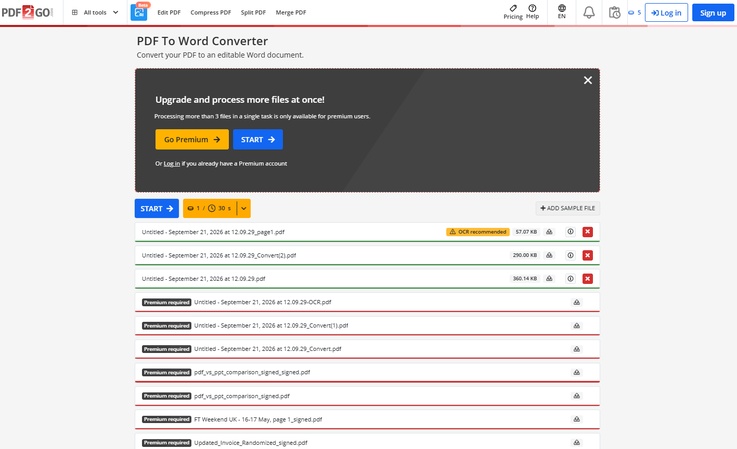
Task: Click the blue START button above the file list
Action: click(x=157, y=208)
